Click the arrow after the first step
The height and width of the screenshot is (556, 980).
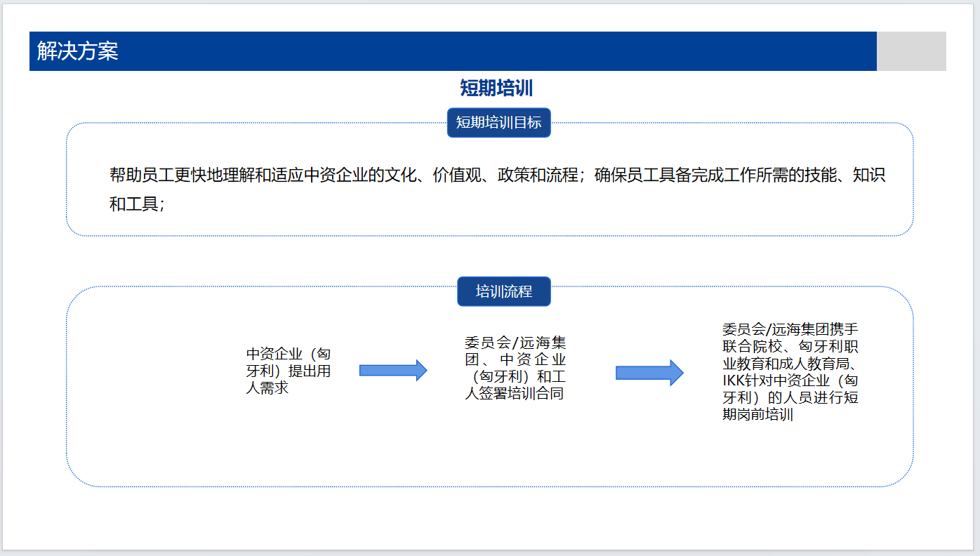tap(392, 370)
